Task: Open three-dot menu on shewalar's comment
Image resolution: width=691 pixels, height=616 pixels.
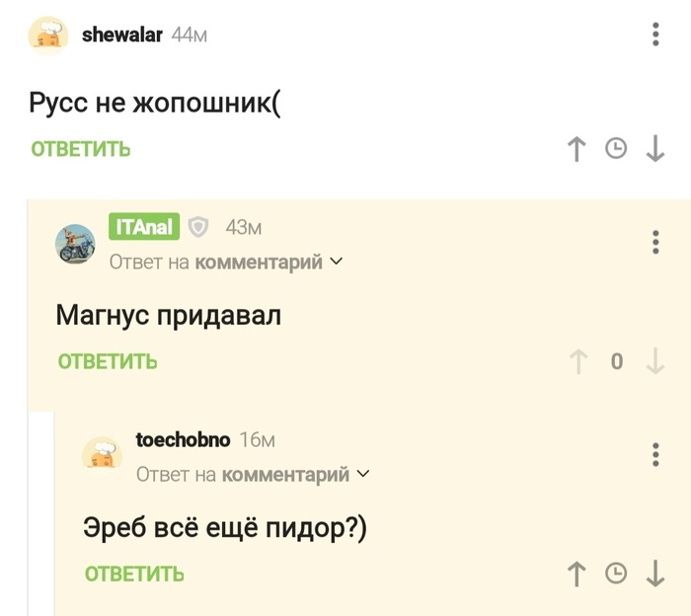Action: (655, 35)
